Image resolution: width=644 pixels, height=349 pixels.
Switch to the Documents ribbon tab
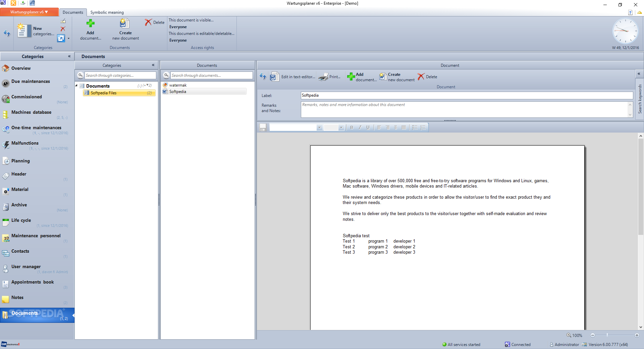pyautogui.click(x=73, y=12)
